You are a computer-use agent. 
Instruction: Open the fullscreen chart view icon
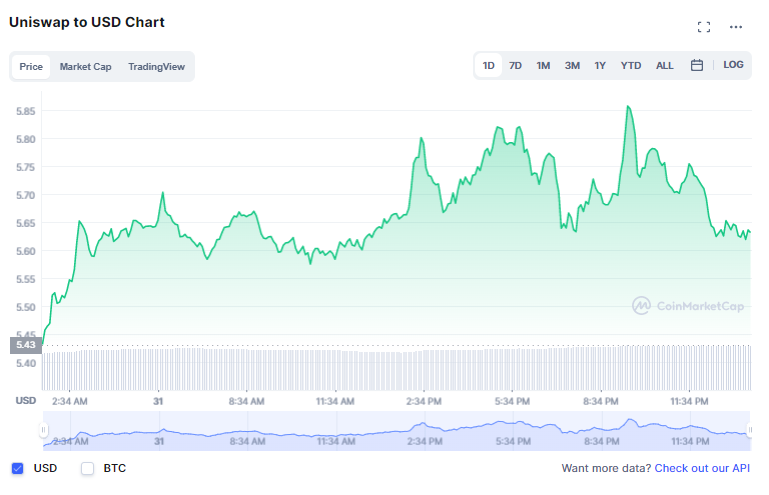click(x=704, y=27)
